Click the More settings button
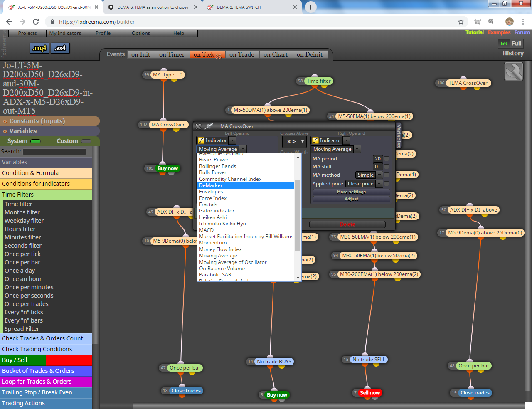Viewport: 532px width, 409px height. tap(351, 192)
